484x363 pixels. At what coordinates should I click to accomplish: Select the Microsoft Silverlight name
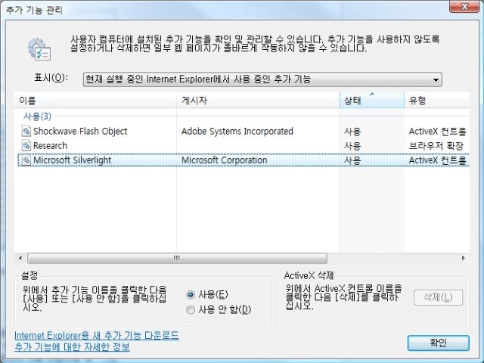(x=72, y=160)
